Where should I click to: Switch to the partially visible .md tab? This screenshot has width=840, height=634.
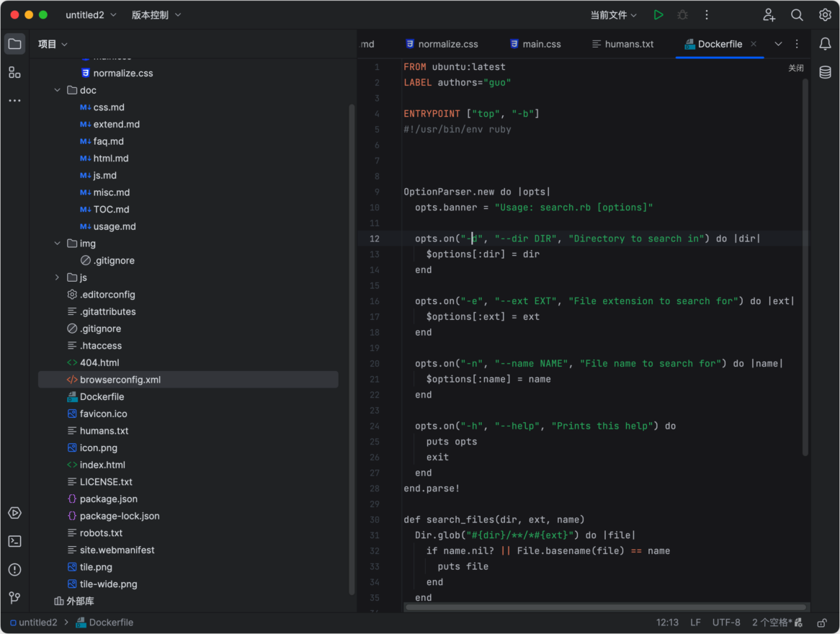pyautogui.click(x=367, y=44)
